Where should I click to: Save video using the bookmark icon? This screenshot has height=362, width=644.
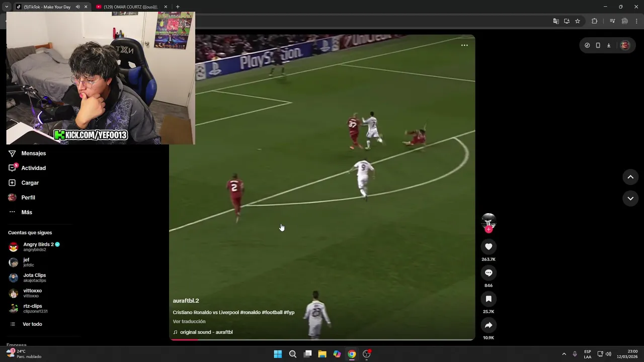coord(489,299)
